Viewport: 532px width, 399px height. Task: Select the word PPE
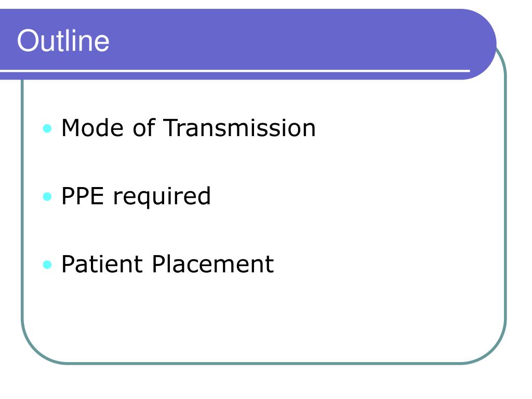83,196
